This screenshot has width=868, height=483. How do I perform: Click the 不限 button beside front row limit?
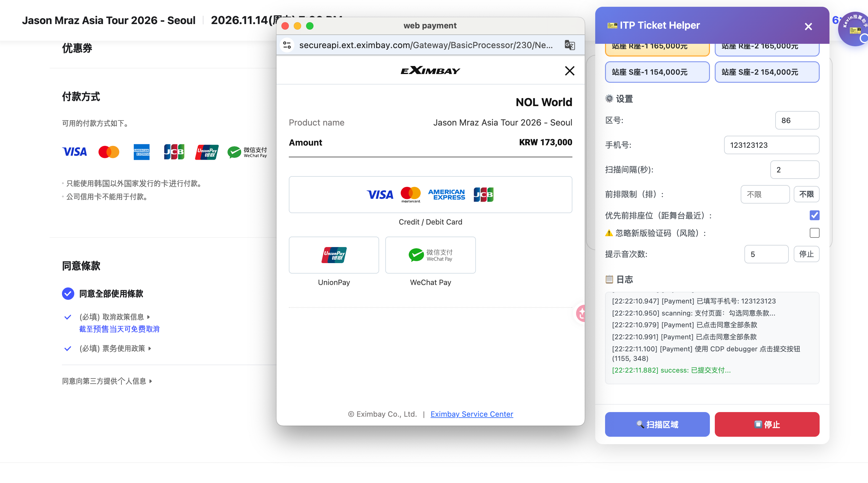(x=806, y=194)
